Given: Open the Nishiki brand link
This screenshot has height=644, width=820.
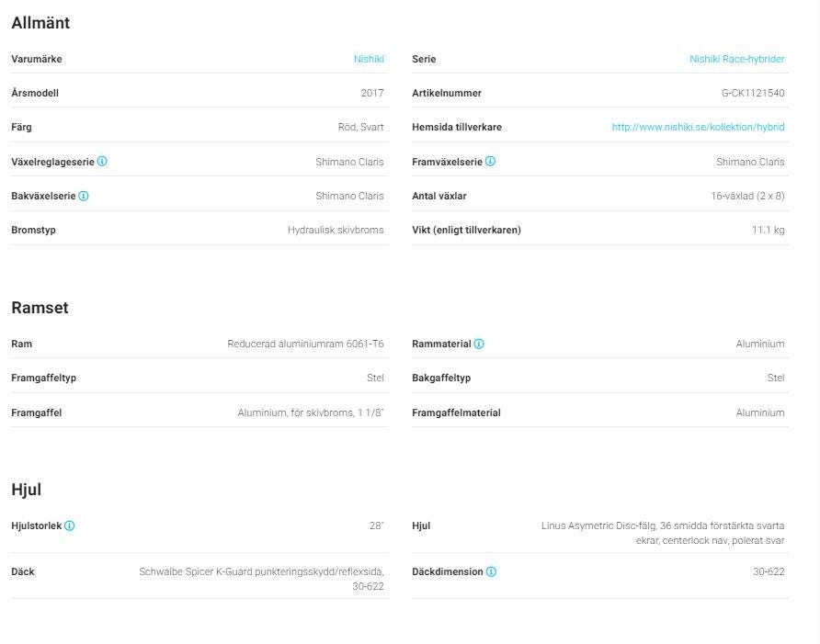Looking at the screenshot, I should [x=369, y=60].
